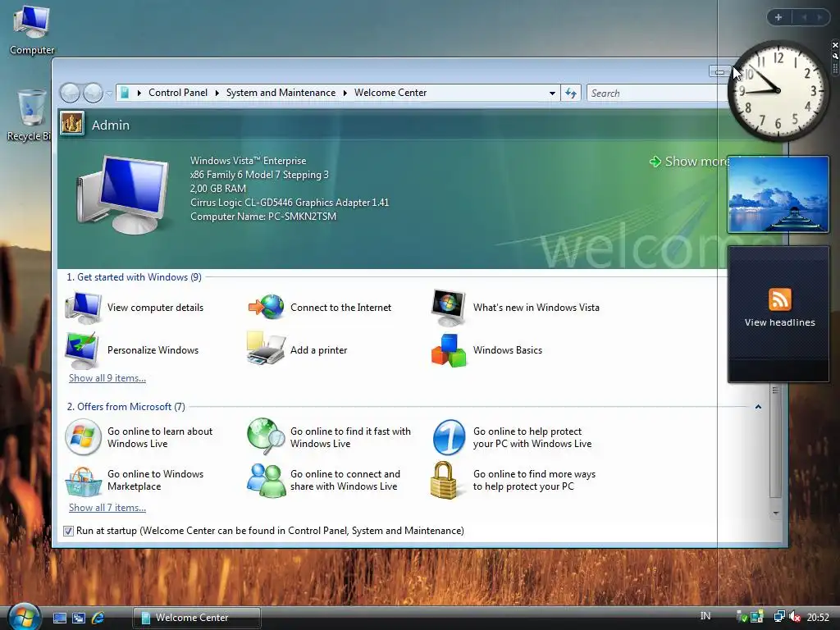Click the Forward navigation button
Image resolution: width=840 pixels, height=630 pixels.
coord(93,94)
